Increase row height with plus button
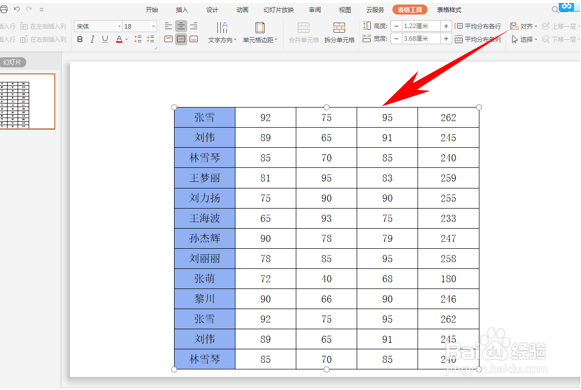This screenshot has height=390, width=581. pyautogui.click(x=446, y=26)
